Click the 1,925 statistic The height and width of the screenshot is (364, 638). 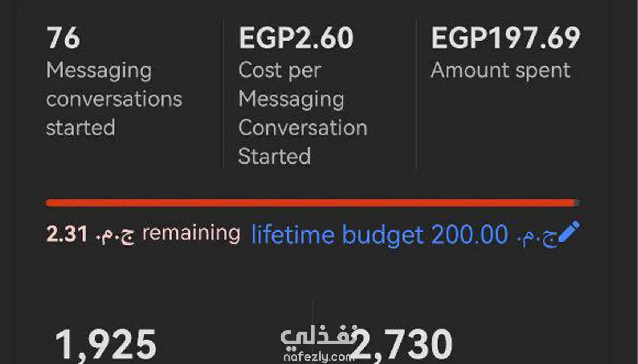pyautogui.click(x=105, y=344)
